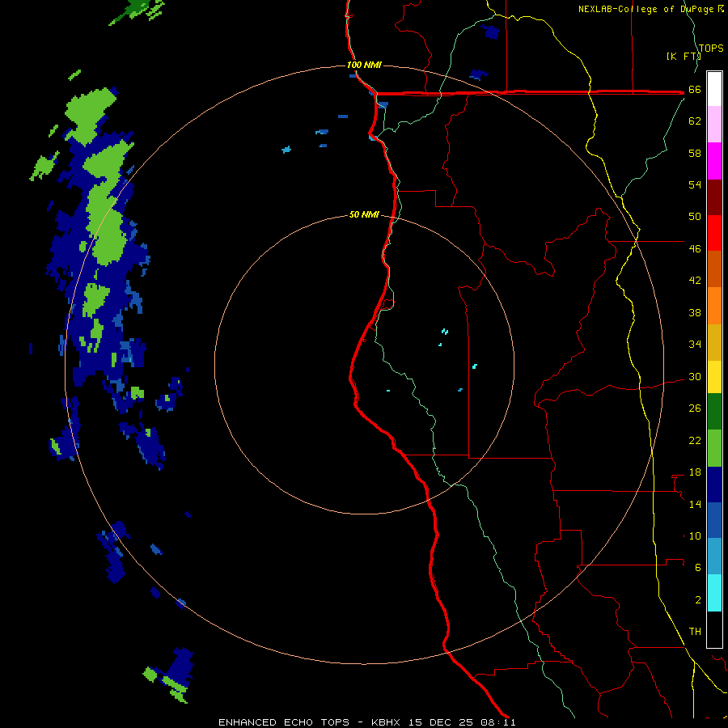
Task: Click the '08:11' time in the caption
Action: 497,722
